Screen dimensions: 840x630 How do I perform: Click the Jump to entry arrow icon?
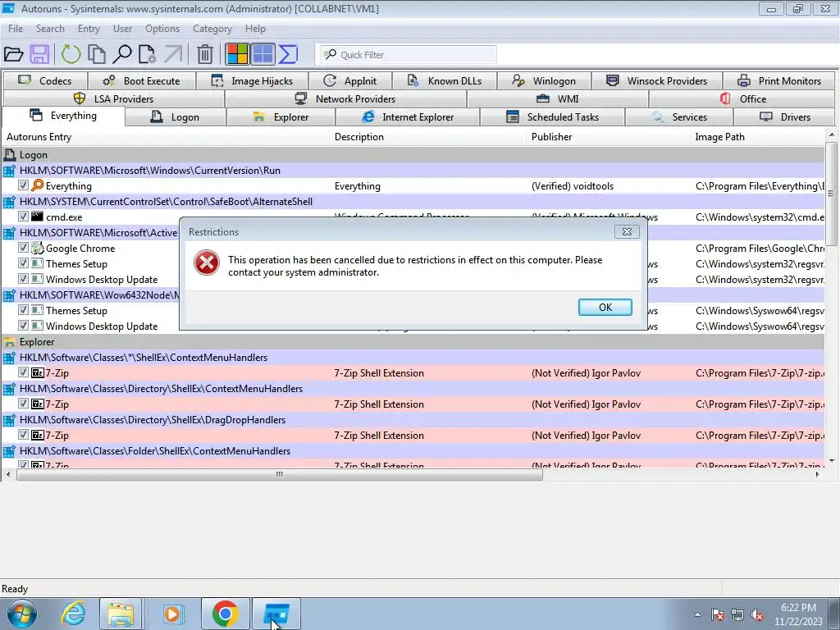tap(173, 54)
